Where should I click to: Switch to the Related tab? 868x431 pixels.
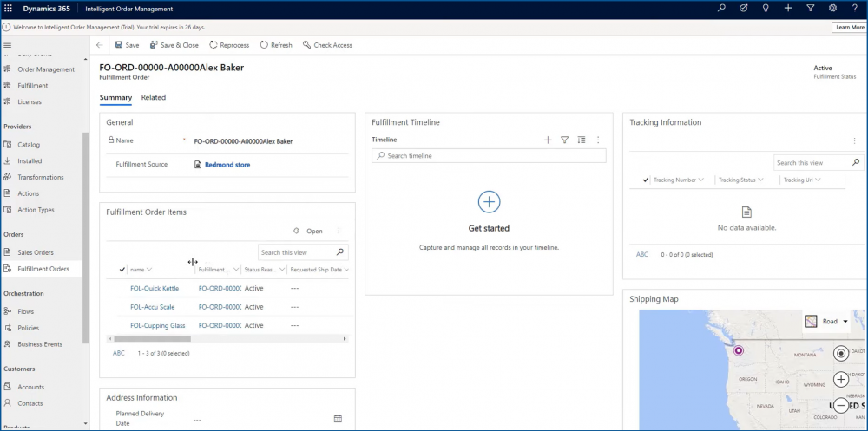154,98
